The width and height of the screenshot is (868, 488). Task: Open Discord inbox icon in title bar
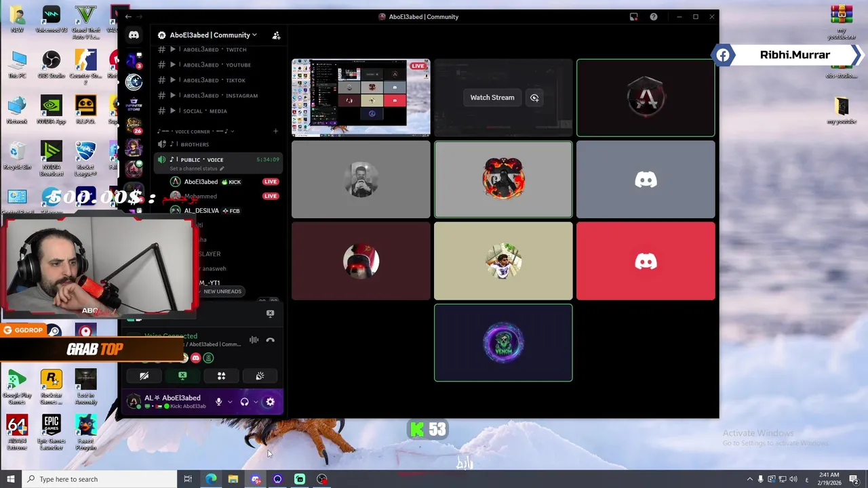coord(633,17)
